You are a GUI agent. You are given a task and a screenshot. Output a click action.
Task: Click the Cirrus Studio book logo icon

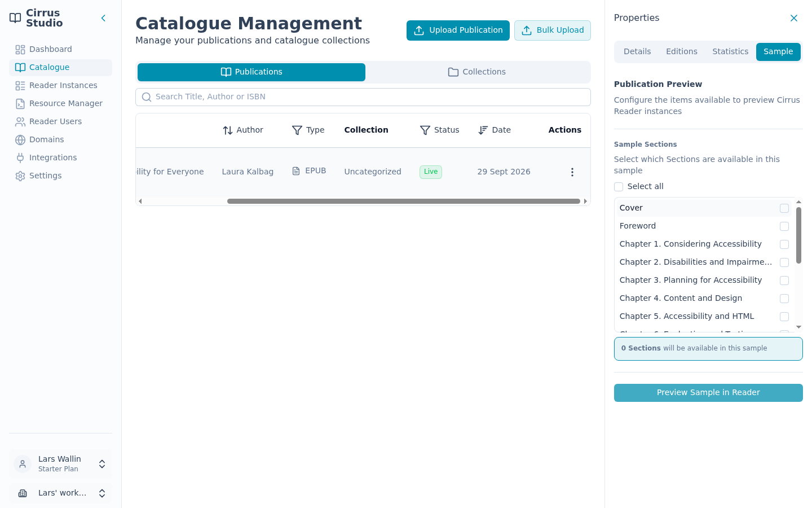click(15, 18)
